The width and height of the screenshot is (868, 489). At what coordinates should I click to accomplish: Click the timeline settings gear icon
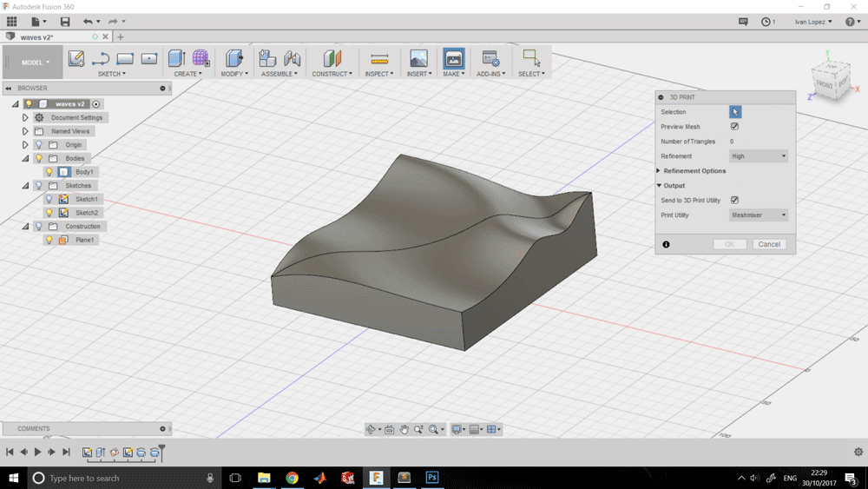pos(858,452)
